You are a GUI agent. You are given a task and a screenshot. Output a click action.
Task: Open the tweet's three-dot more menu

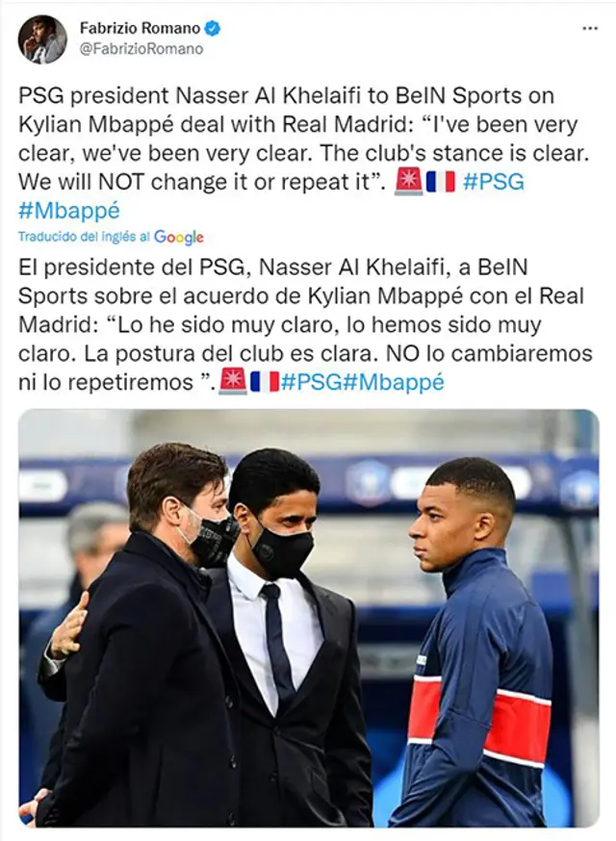590,29
